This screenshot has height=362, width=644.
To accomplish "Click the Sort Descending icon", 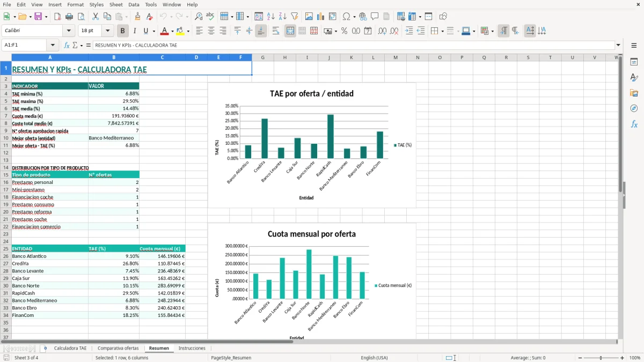I will (x=282, y=17).
